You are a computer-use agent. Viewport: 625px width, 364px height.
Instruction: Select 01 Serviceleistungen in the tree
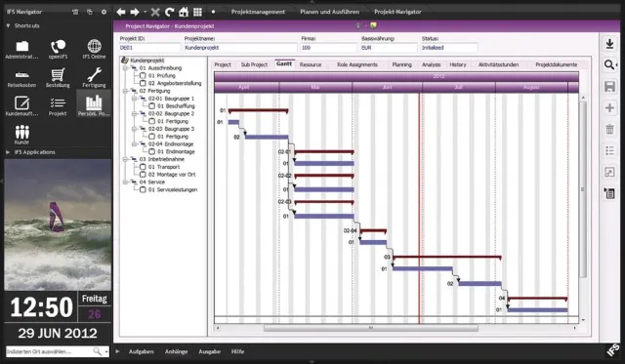(x=173, y=189)
